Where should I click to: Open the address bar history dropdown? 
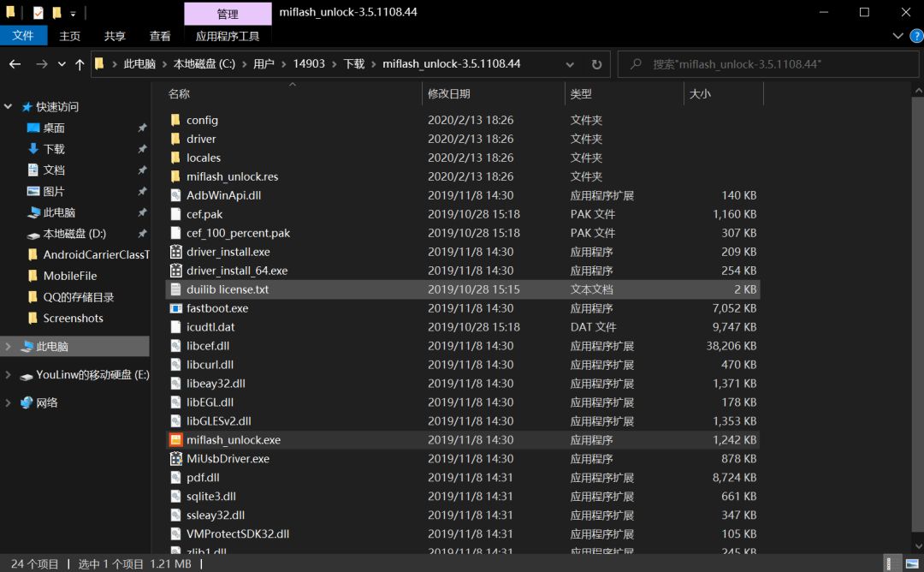tap(570, 64)
